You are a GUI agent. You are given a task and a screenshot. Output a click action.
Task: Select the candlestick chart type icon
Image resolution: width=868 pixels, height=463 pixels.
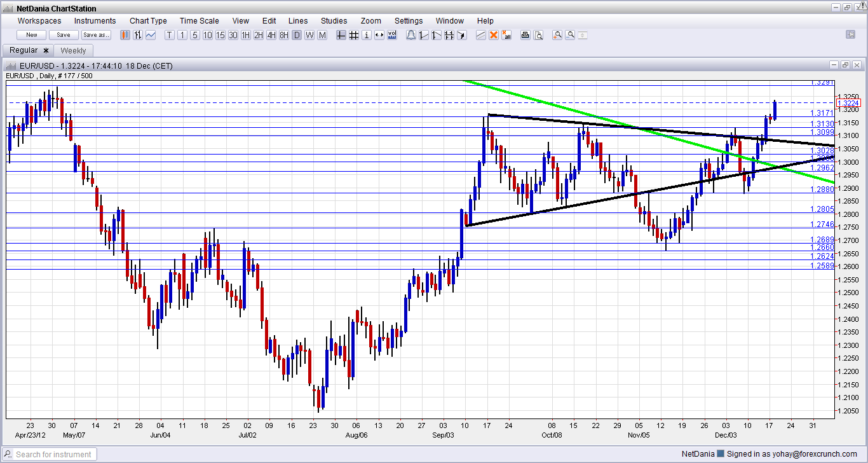click(x=125, y=35)
